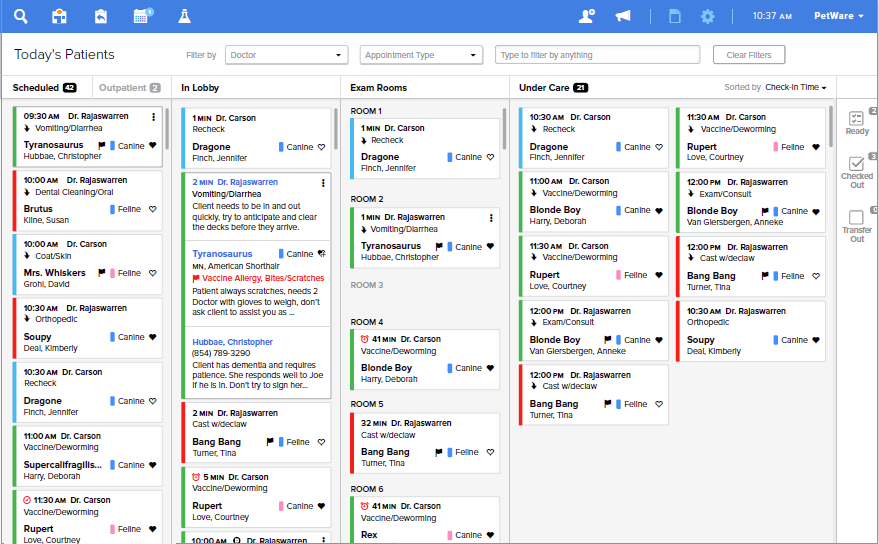Click the flag icon on lobby Bang Bang card
Viewport: 879px width, 544px height.
pyautogui.click(x=270, y=441)
